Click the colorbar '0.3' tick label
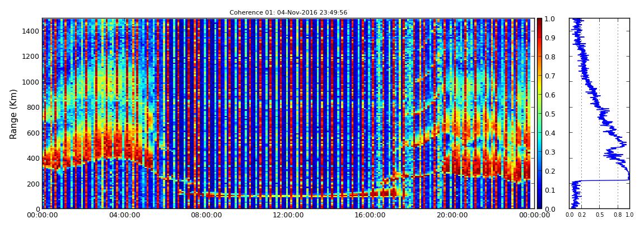 click(x=549, y=152)
